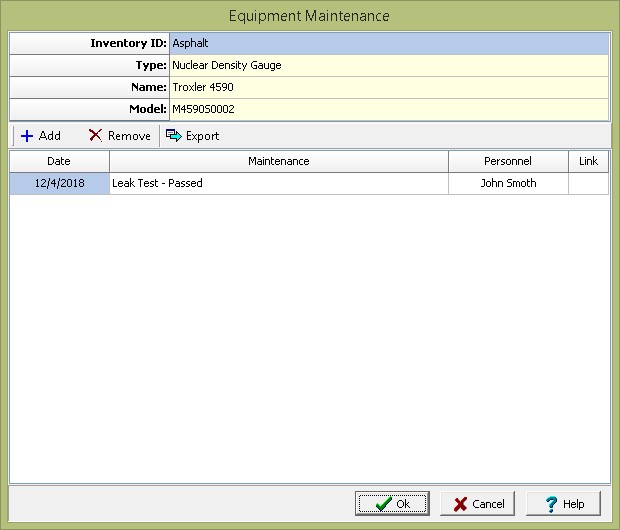Click the Leak Test - Passed entry
This screenshot has height=530, width=620.
tap(278, 183)
